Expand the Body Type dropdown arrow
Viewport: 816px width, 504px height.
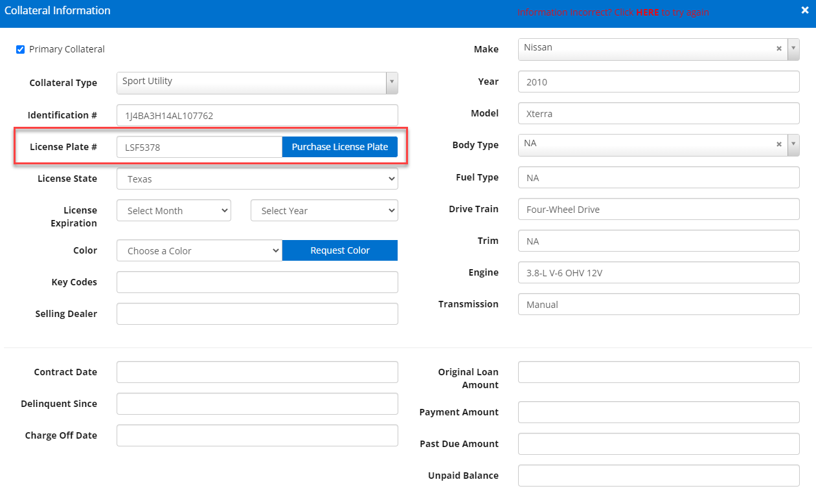(x=793, y=145)
